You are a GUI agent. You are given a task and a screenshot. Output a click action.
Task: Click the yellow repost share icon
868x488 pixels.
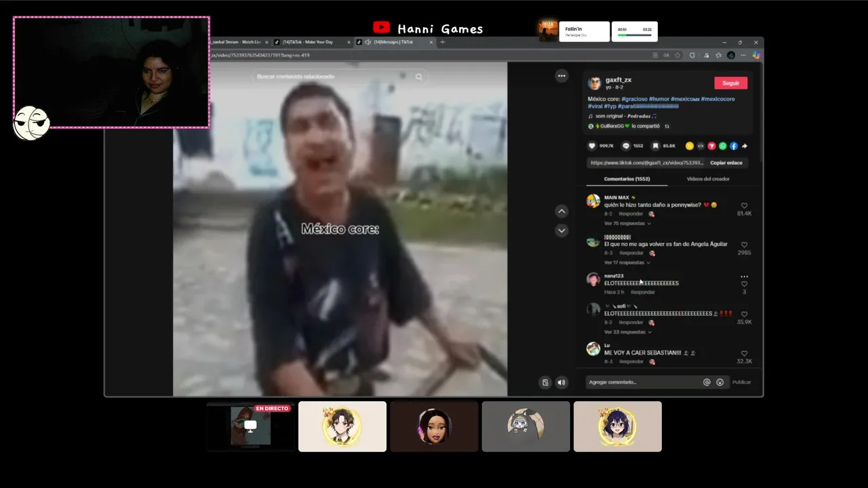(x=690, y=146)
